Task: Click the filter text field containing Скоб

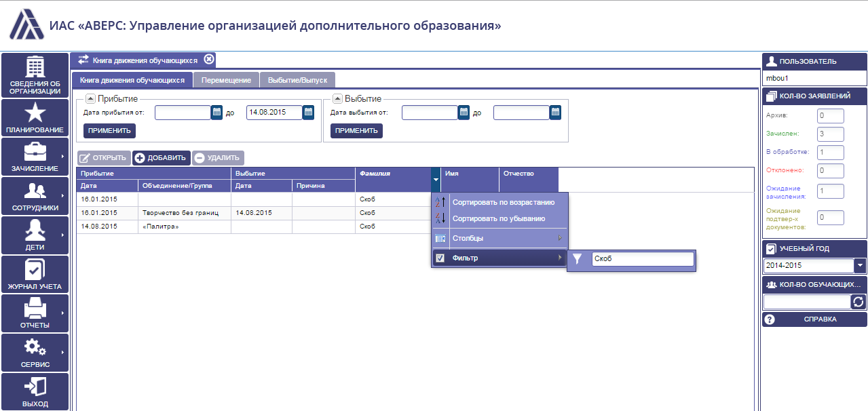Action: click(643, 258)
